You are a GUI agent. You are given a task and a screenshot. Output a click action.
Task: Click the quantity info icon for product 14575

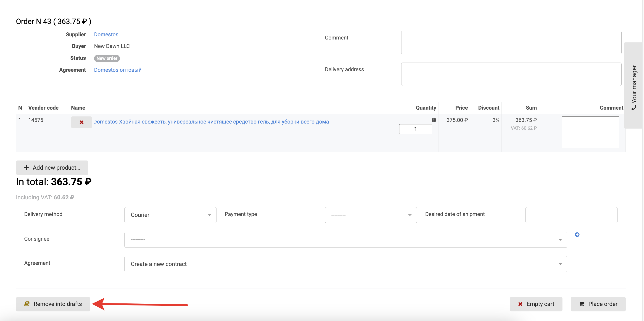pyautogui.click(x=434, y=120)
